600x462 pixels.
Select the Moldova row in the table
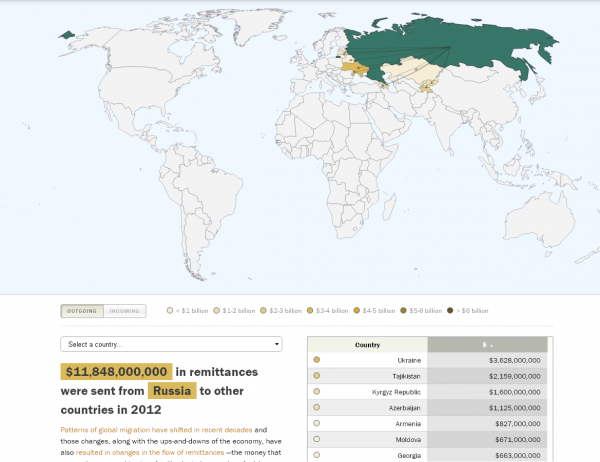(428, 439)
